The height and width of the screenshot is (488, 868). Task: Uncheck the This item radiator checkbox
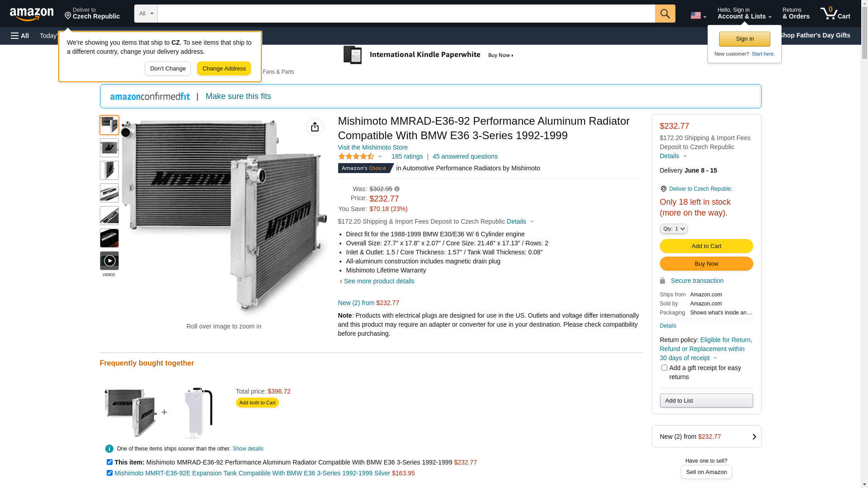coord(109,462)
